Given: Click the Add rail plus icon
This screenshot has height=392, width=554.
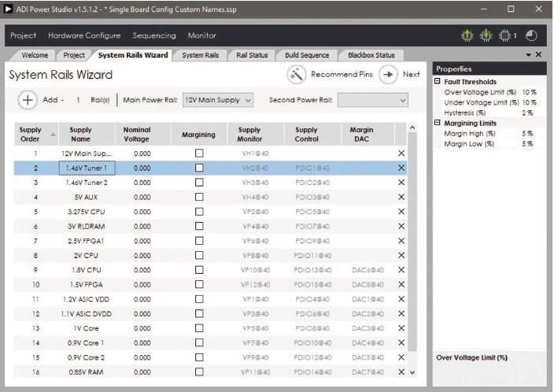Looking at the screenshot, I should [x=28, y=100].
